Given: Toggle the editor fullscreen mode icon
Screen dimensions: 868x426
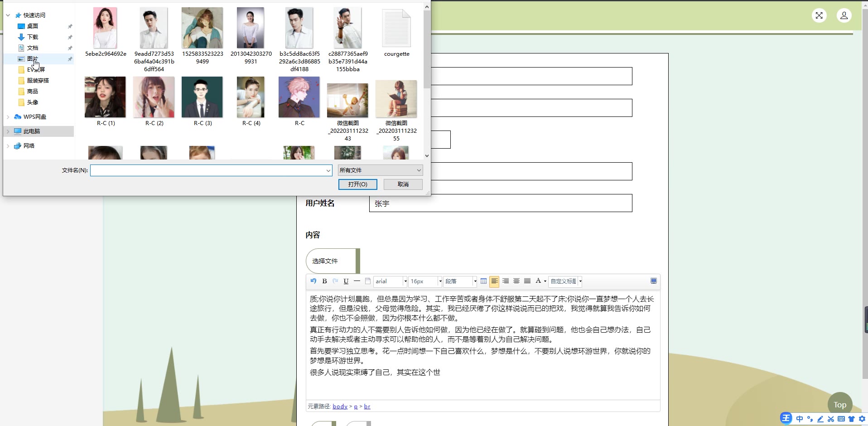Looking at the screenshot, I should click(x=654, y=281).
